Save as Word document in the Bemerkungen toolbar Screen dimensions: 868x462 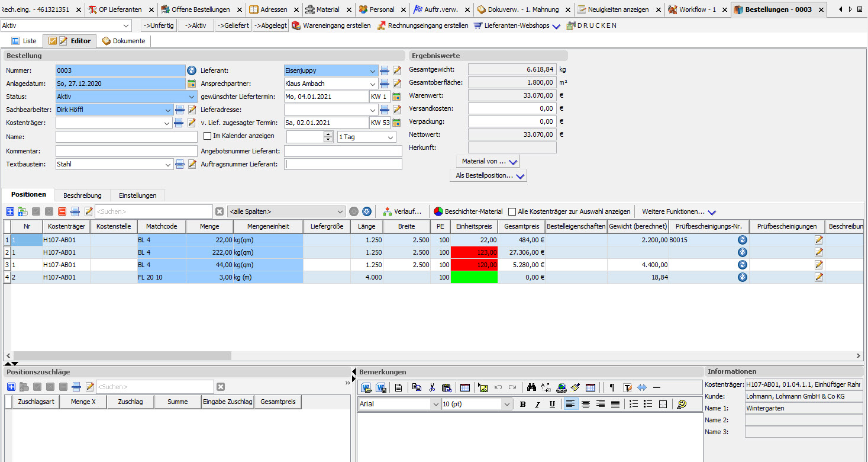(x=381, y=387)
